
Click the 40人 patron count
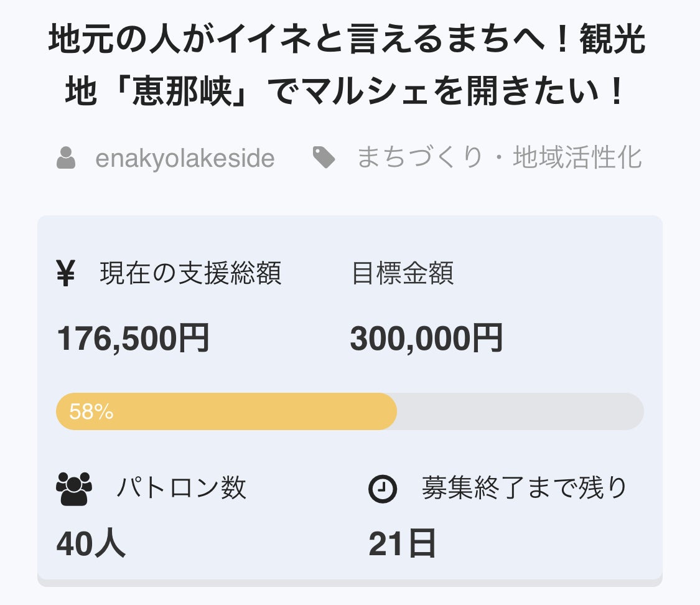click(91, 543)
